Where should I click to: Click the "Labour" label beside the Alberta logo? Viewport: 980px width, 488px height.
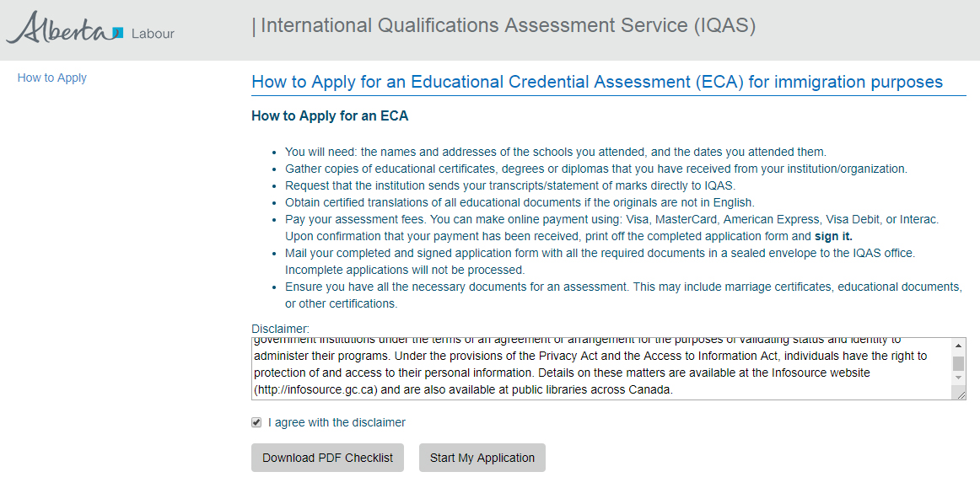[152, 32]
